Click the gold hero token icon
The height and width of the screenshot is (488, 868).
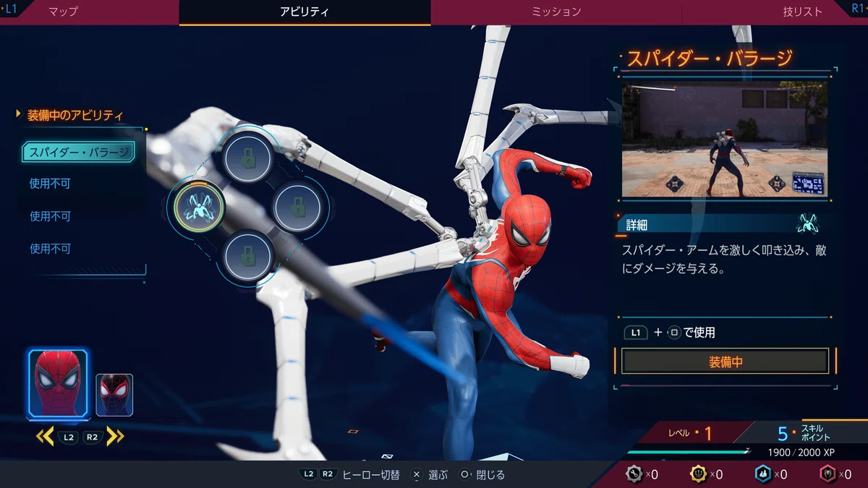[x=699, y=474]
